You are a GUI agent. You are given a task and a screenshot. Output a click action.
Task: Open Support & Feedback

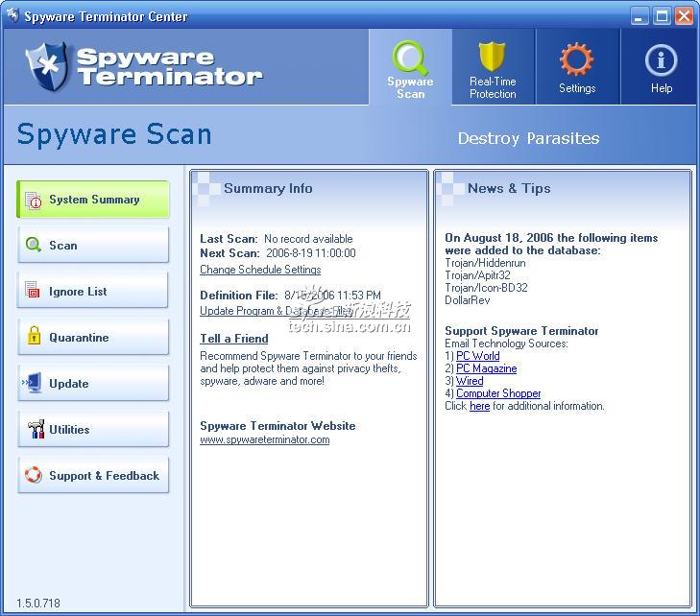click(93, 475)
